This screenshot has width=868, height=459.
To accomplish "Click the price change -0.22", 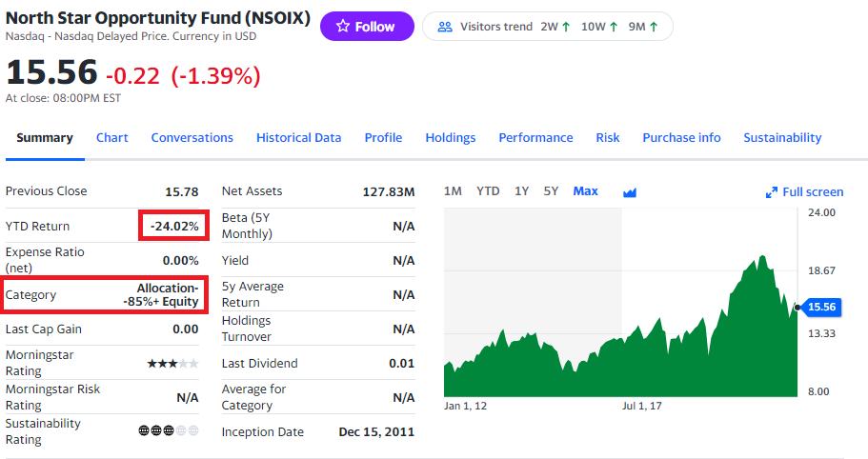I will [132, 76].
